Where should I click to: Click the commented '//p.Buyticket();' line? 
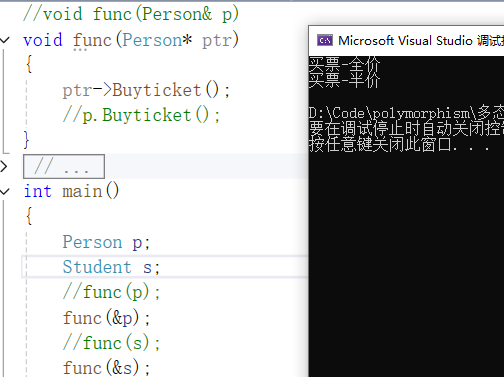coord(141,115)
